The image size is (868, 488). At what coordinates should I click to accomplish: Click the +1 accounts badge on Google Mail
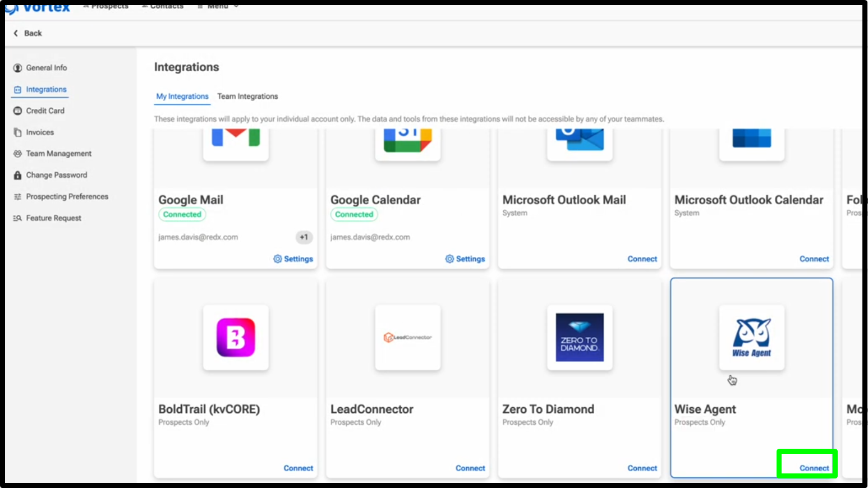coord(304,237)
